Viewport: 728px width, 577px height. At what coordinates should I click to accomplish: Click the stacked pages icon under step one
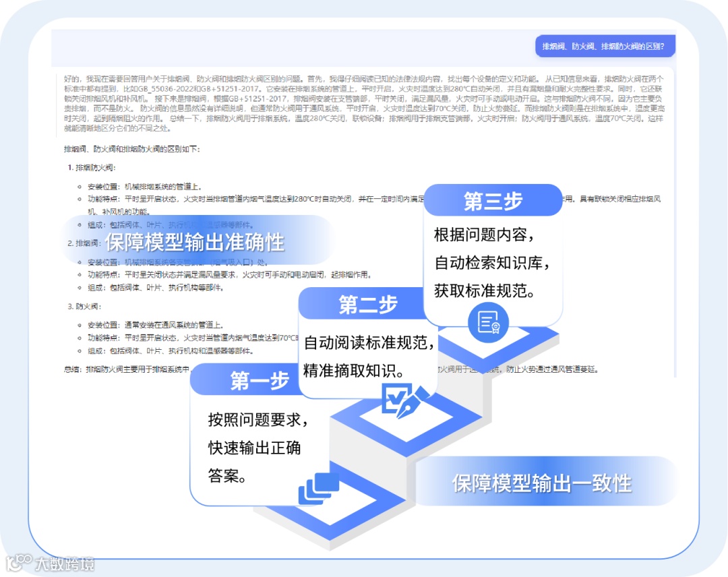pyautogui.click(x=318, y=488)
